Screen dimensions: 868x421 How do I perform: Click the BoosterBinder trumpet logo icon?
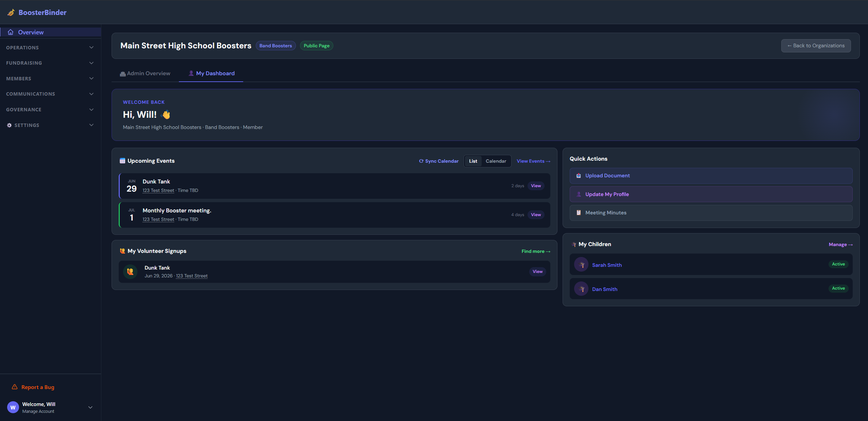11,13
